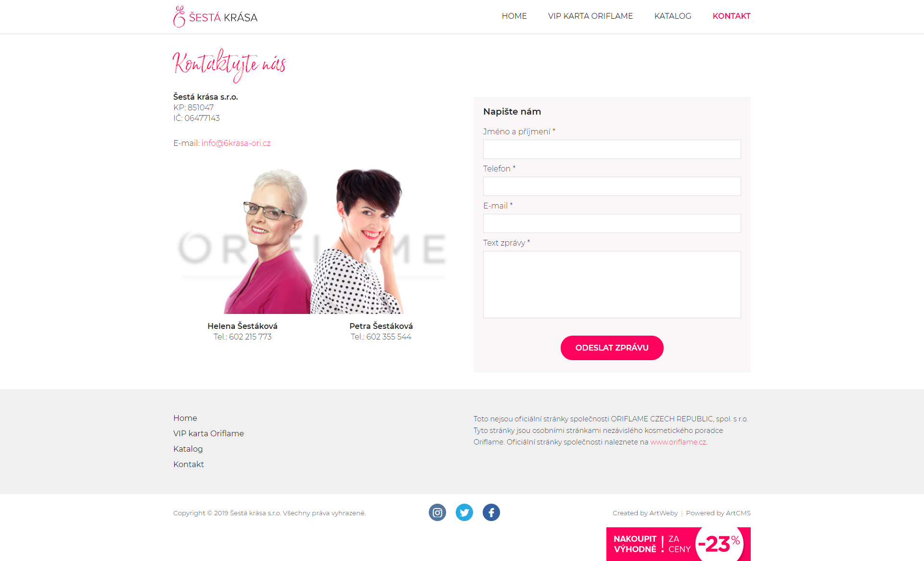The height and width of the screenshot is (561, 924).
Task: Click the consultants portrait photo
Action: (x=312, y=241)
